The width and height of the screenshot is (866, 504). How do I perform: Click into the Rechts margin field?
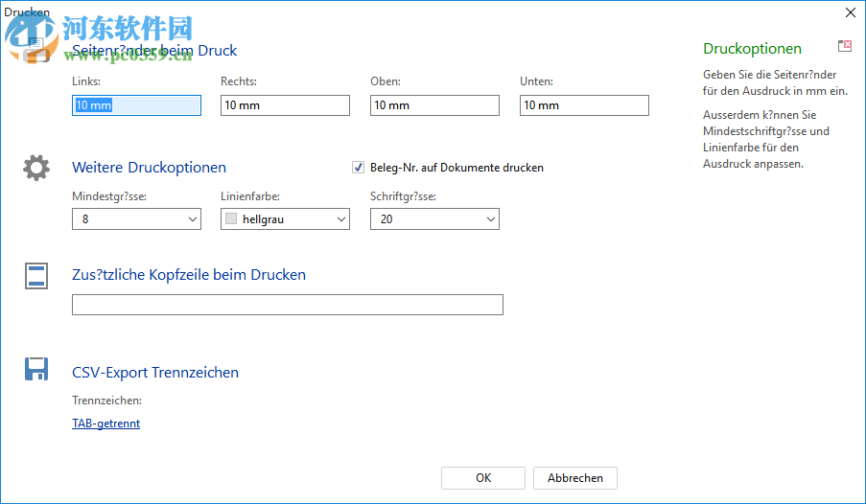point(285,105)
